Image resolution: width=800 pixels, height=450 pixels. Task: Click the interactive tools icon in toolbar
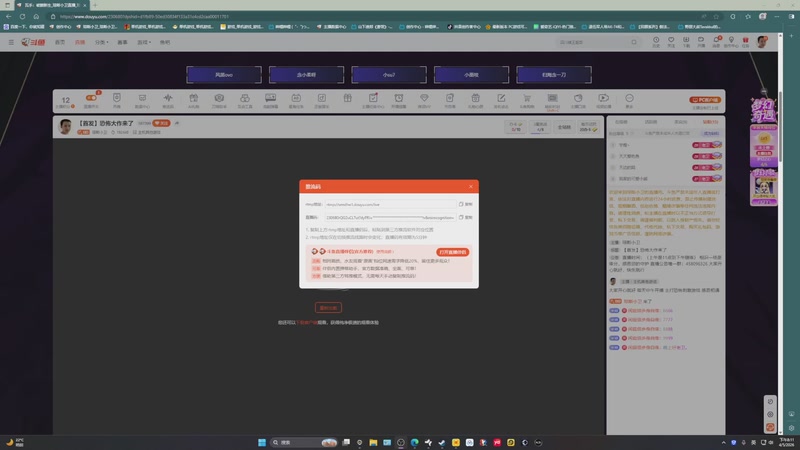244,98
